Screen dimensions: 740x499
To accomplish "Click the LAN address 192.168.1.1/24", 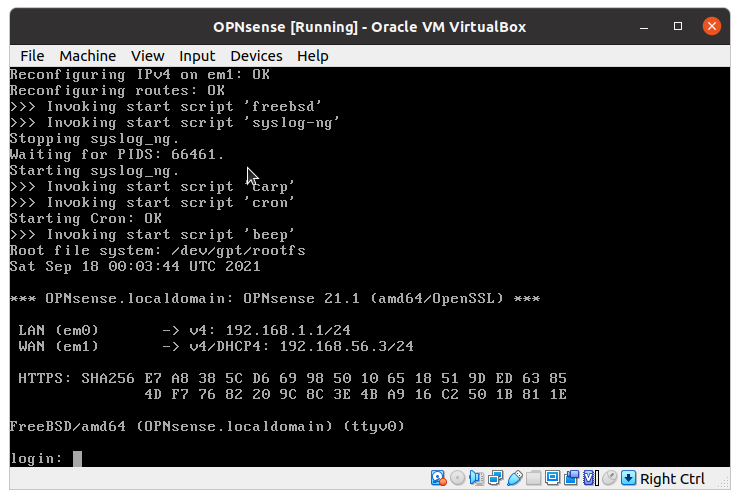I will 288,330.
